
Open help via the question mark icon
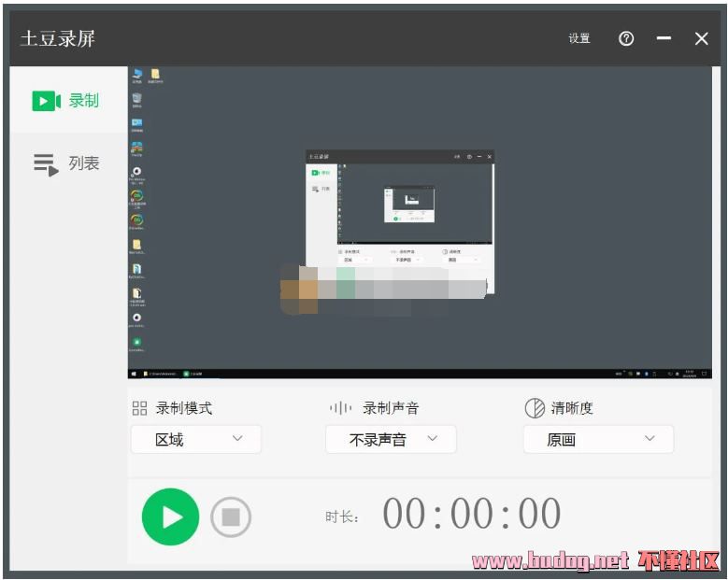626,38
